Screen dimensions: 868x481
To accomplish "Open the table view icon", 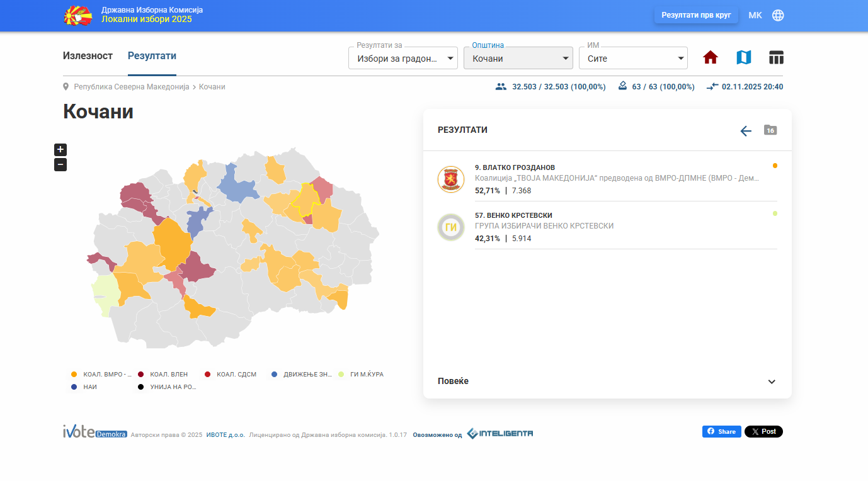I will coord(776,58).
